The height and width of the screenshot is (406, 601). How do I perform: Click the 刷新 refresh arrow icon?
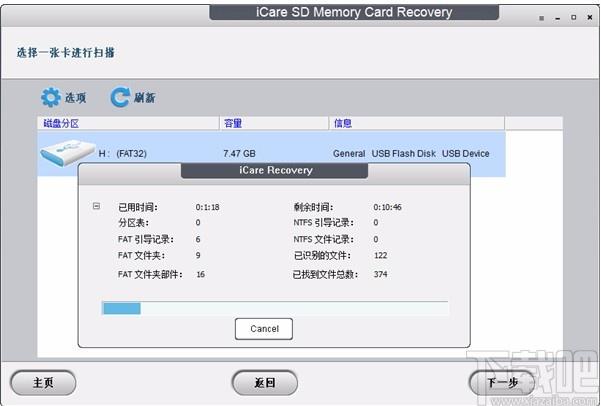pos(120,97)
